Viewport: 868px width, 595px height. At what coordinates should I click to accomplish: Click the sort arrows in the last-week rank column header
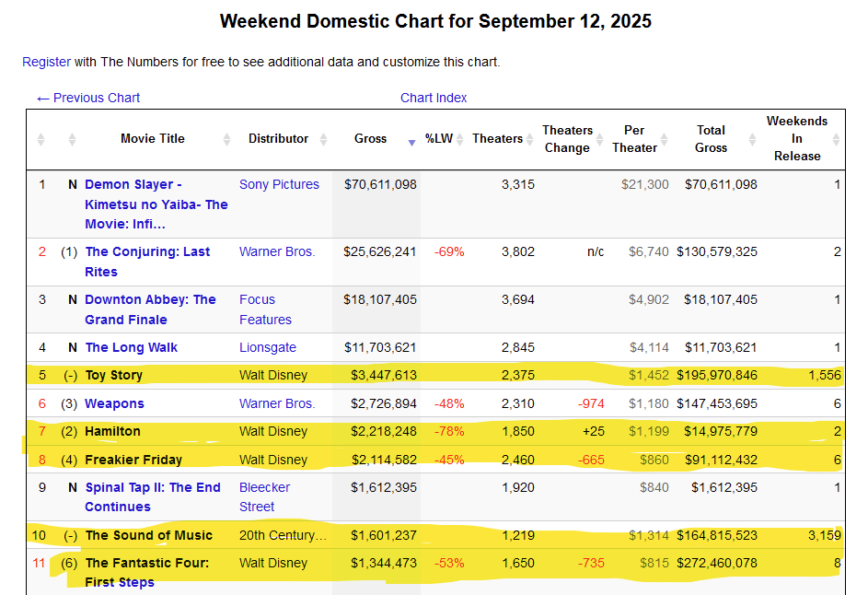click(72, 139)
